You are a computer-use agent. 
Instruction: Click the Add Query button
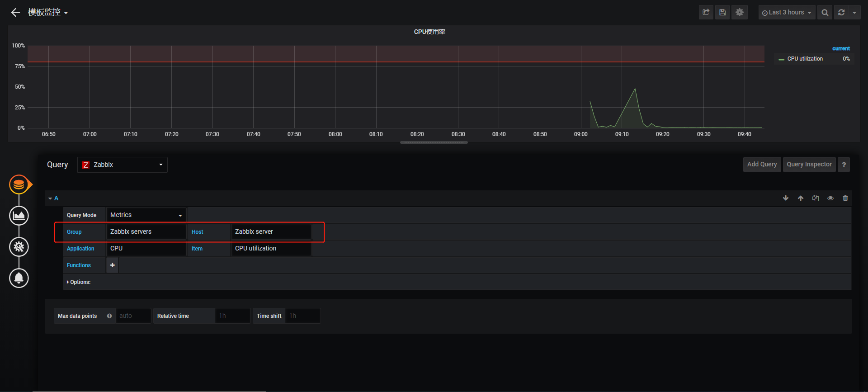(x=762, y=165)
